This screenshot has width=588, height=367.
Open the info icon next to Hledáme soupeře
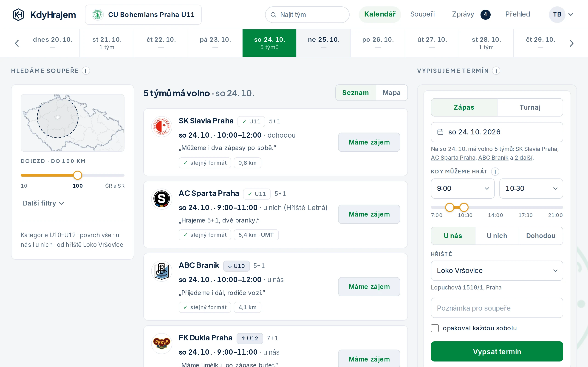point(85,71)
